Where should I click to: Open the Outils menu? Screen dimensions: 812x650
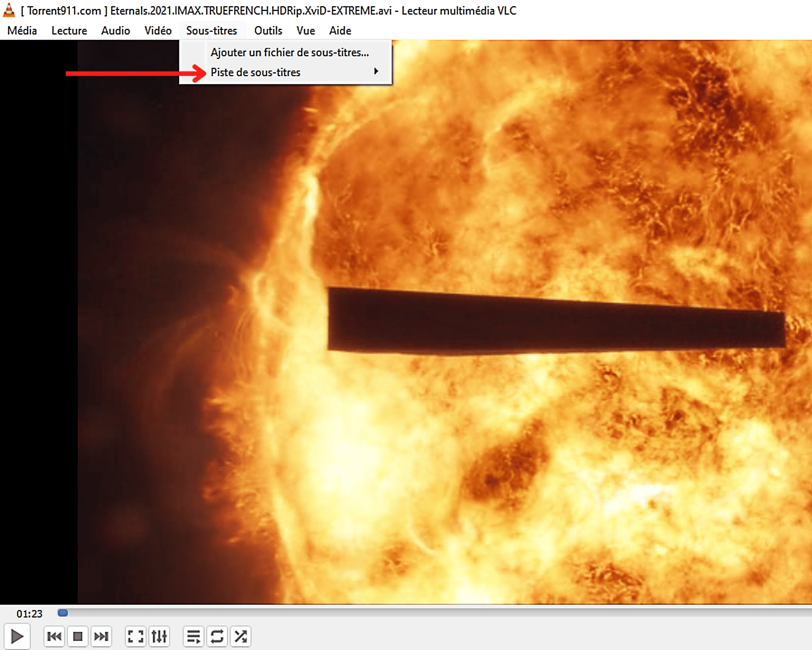click(x=268, y=30)
